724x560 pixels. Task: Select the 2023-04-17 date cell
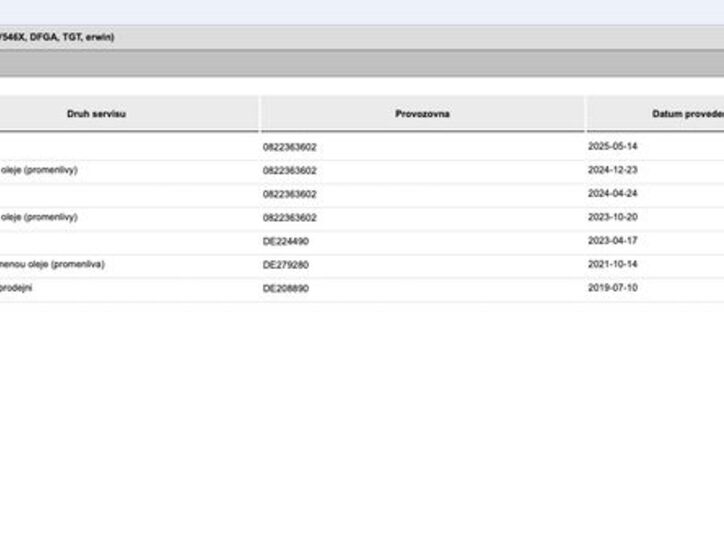612,241
